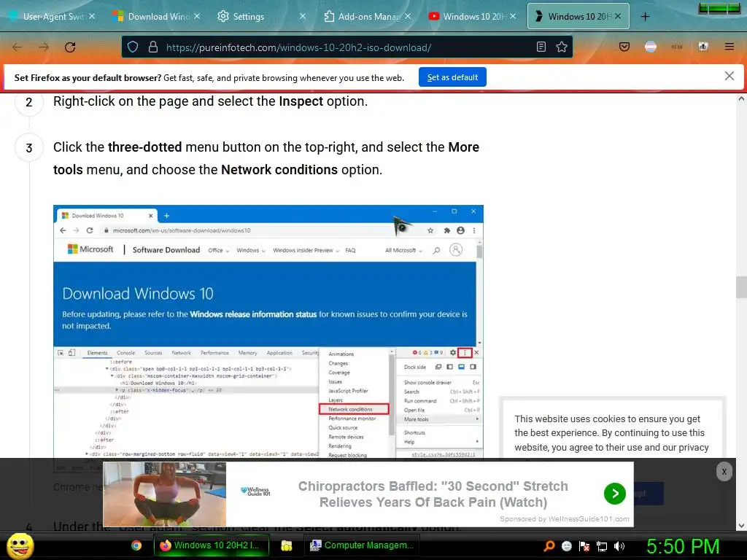Screen dimensions: 747x560
Task: Open a new tab with plus button
Action: pyautogui.click(x=645, y=17)
